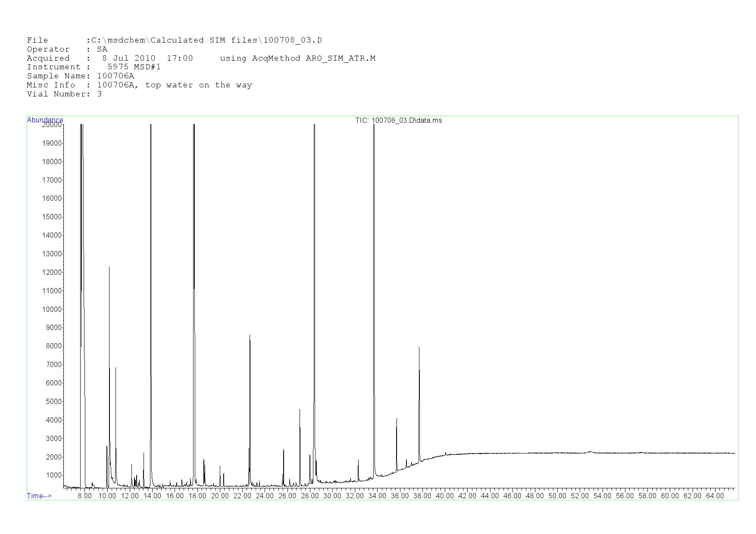Click the 40.00 time axis label
Image resolution: width=756 pixels, height=534 pixels.
[x=444, y=496]
